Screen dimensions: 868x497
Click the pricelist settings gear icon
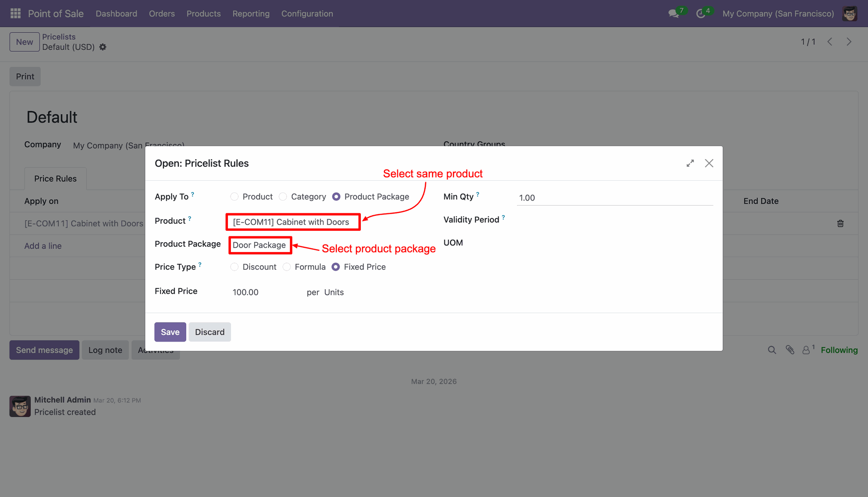point(103,47)
